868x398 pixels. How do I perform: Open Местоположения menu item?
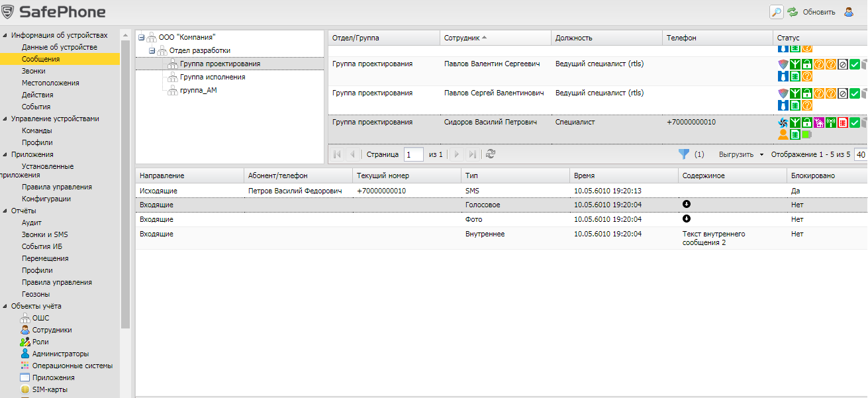[x=50, y=83]
